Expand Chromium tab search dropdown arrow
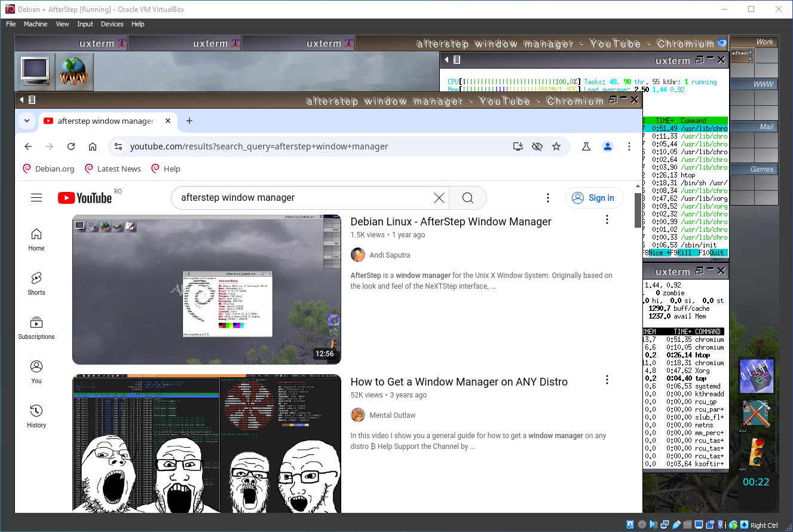Screen dimensions: 793x532 [27, 121]
